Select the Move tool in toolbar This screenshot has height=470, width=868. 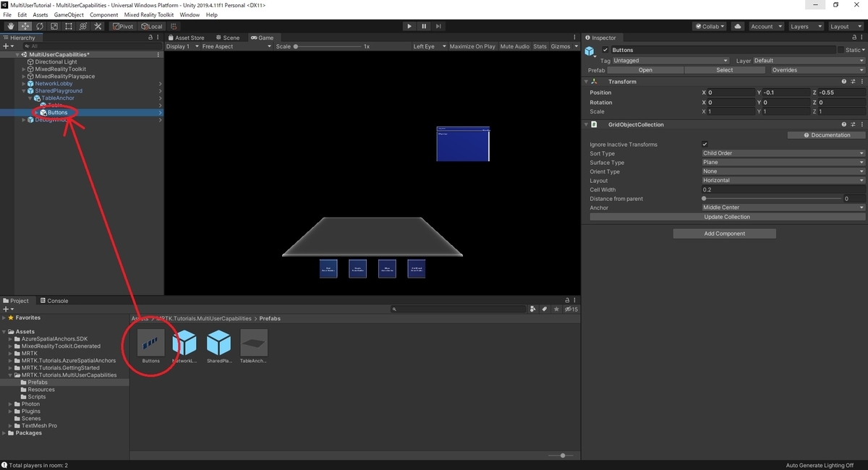click(25, 26)
